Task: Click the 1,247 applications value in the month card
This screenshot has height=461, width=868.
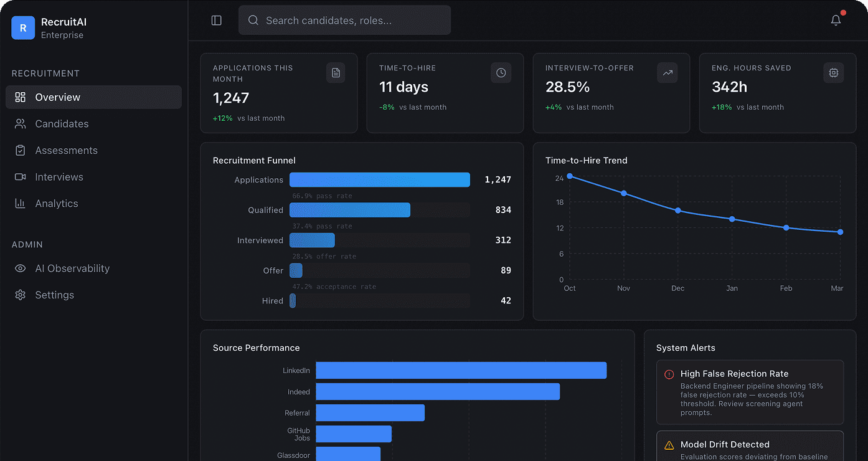Action: (x=231, y=98)
